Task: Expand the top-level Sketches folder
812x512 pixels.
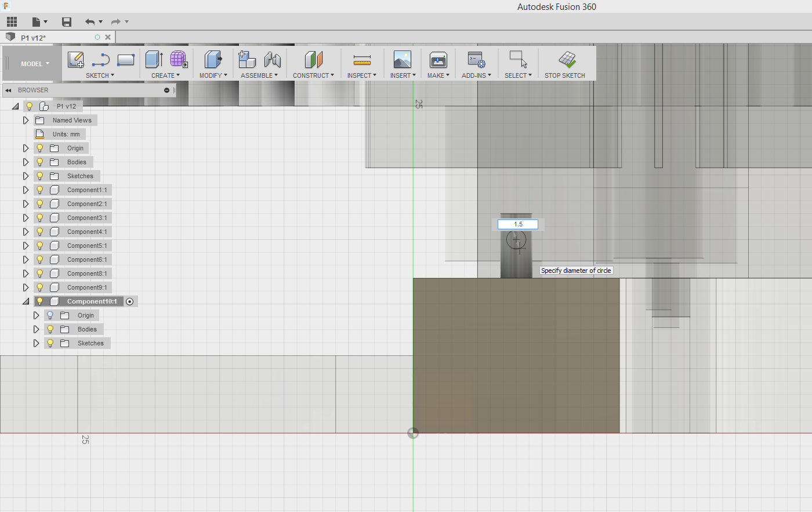Action: 26,176
